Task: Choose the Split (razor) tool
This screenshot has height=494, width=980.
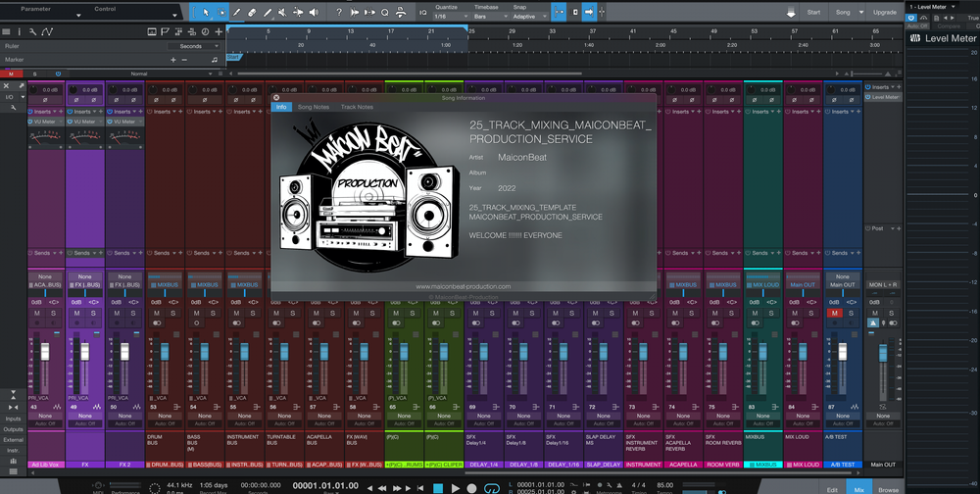Action: point(237,12)
